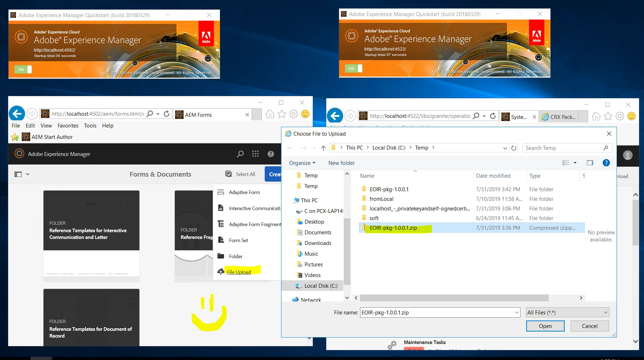
Task: Click vertical scrollbar in right AEM window
Action: (x=635, y=223)
